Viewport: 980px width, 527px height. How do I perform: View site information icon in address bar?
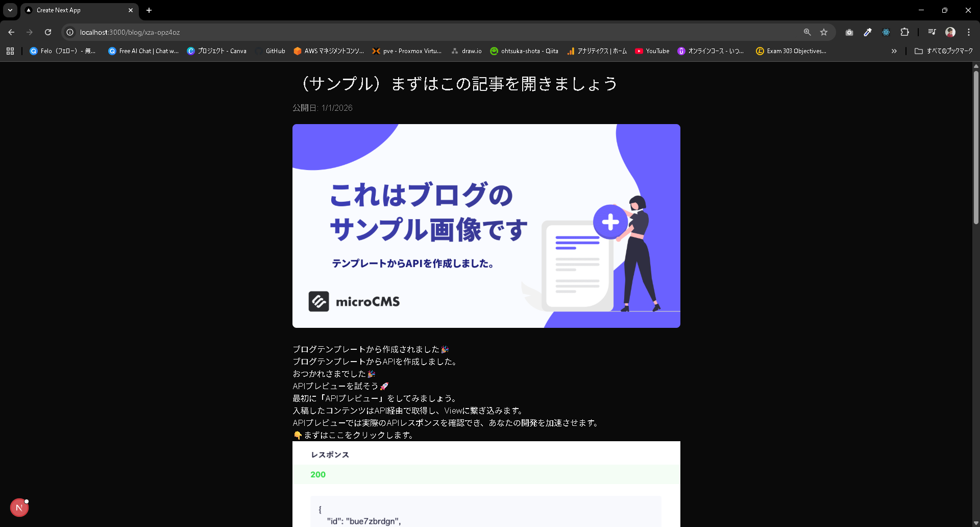pyautogui.click(x=70, y=32)
